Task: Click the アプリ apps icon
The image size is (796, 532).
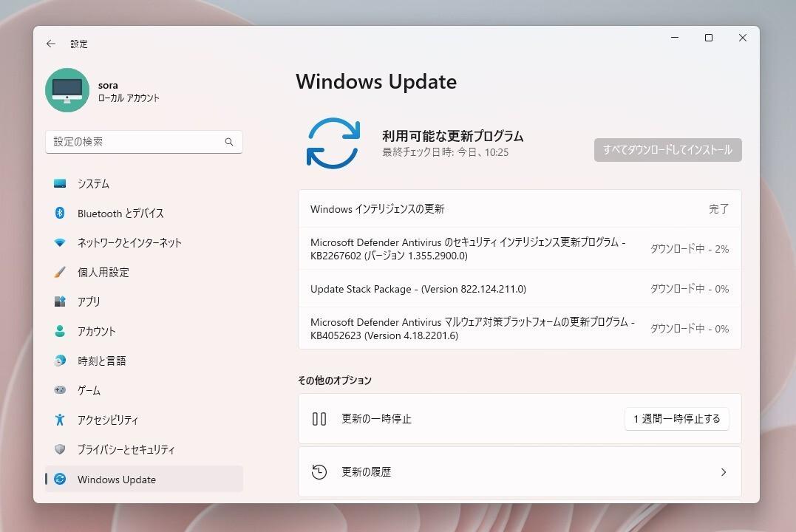Action: (x=60, y=301)
